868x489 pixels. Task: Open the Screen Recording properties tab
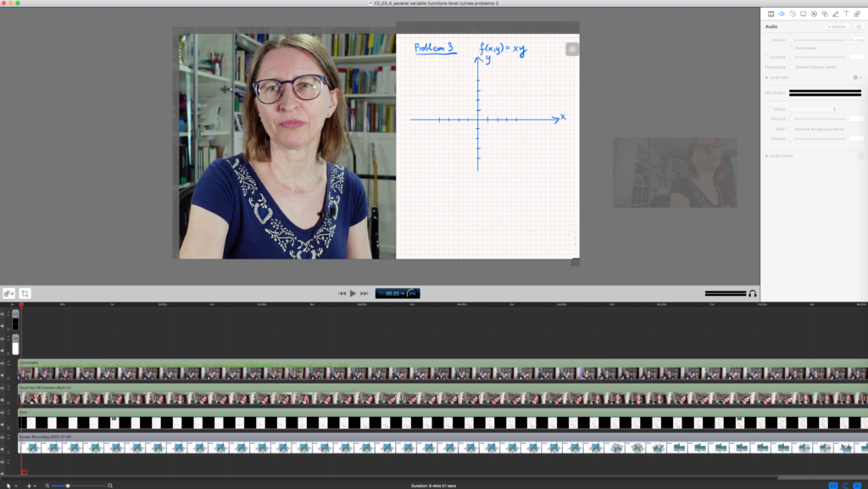(803, 14)
